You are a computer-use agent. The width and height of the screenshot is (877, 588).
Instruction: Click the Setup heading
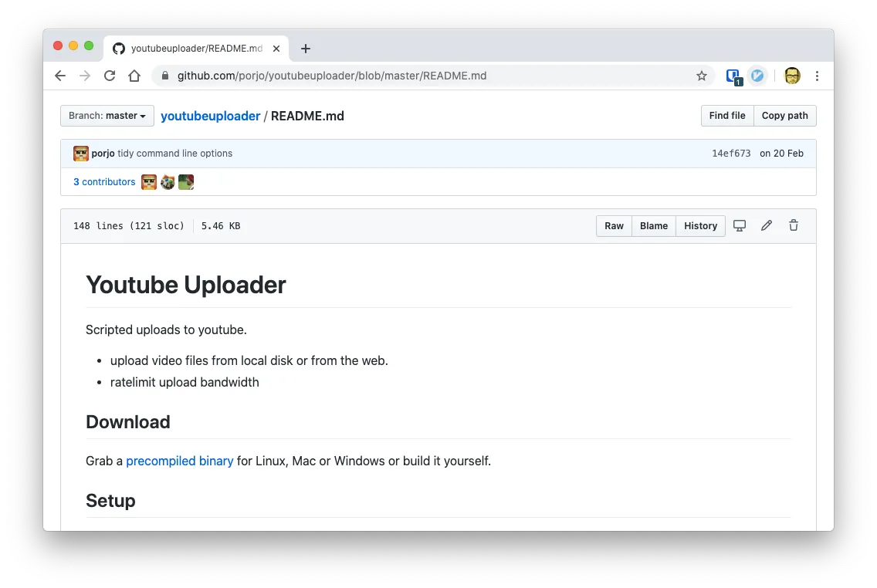click(110, 501)
